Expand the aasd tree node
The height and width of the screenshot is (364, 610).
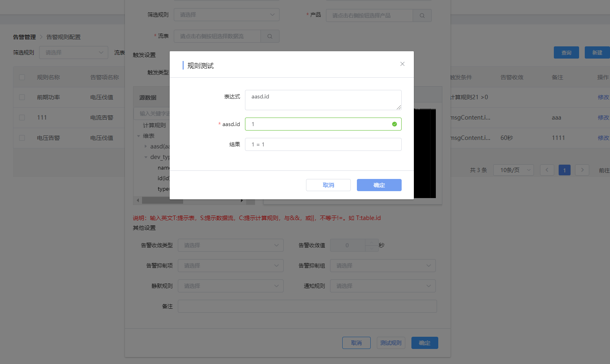[146, 146]
